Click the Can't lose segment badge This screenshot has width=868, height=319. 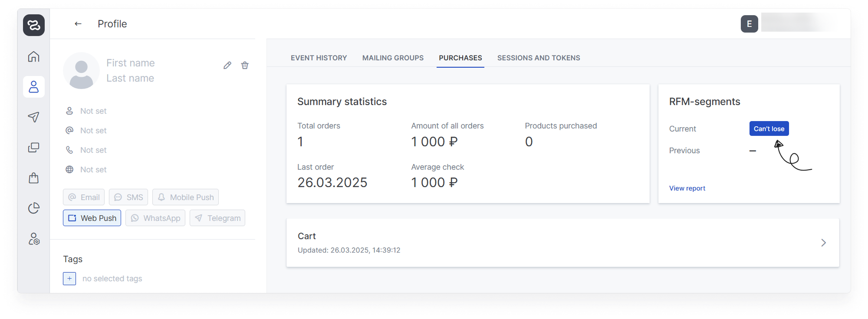tap(769, 128)
